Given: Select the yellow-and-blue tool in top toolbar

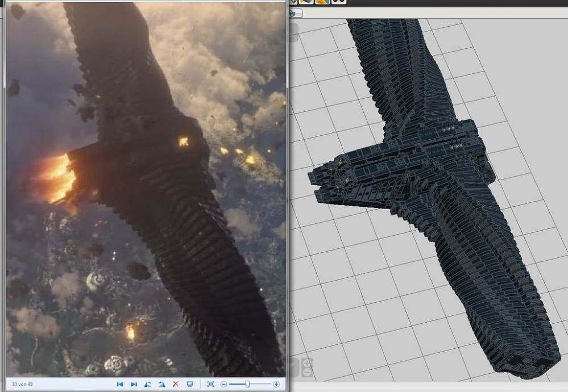Looking at the screenshot, I should point(322,2).
